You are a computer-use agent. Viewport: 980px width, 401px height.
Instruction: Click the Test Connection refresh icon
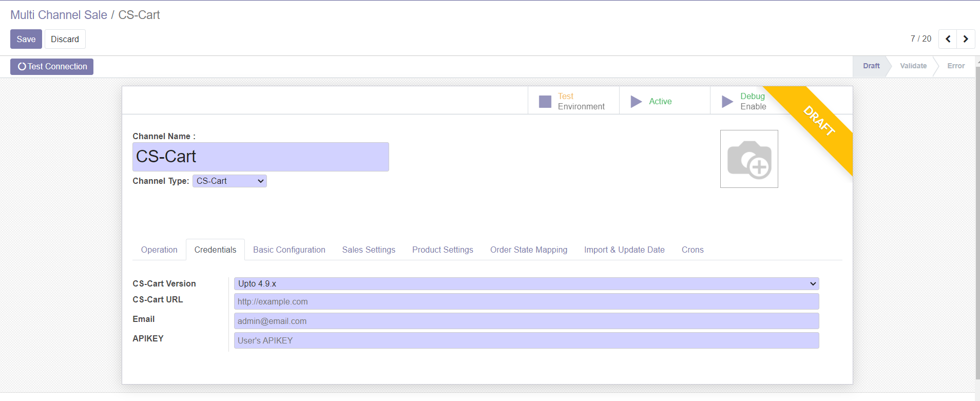(x=22, y=67)
